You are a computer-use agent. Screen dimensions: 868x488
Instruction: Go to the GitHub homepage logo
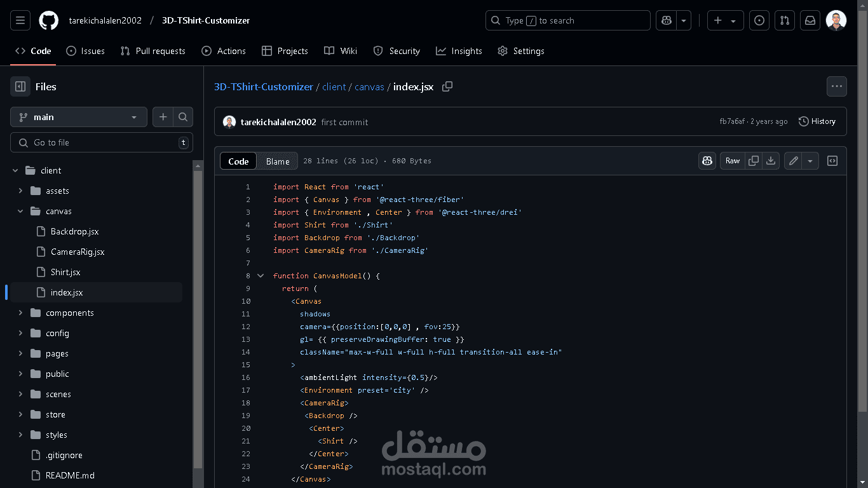tap(48, 20)
